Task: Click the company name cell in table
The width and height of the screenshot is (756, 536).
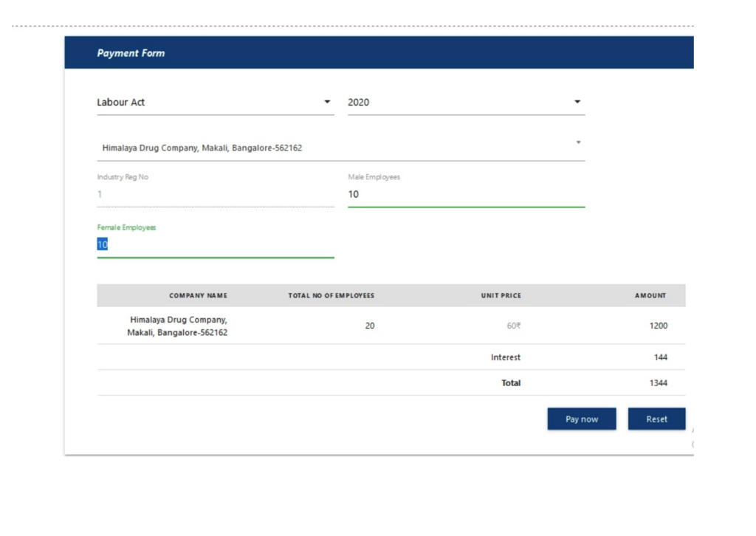Action: 178,326
